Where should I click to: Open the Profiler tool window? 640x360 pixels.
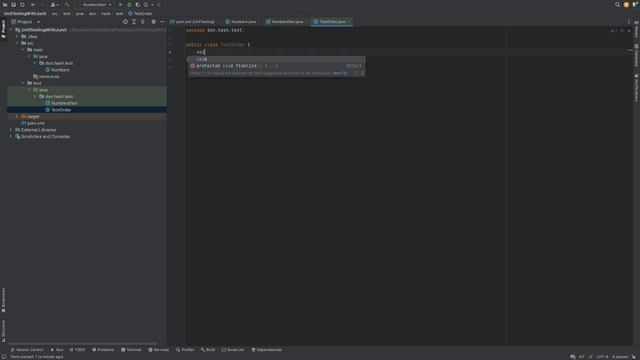click(x=185, y=350)
